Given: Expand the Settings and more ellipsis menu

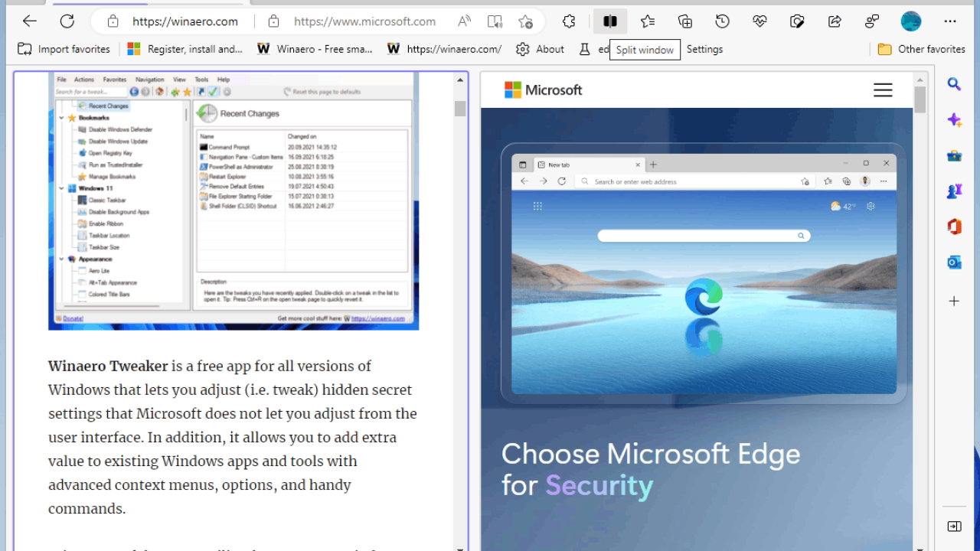Looking at the screenshot, I should (950, 21).
